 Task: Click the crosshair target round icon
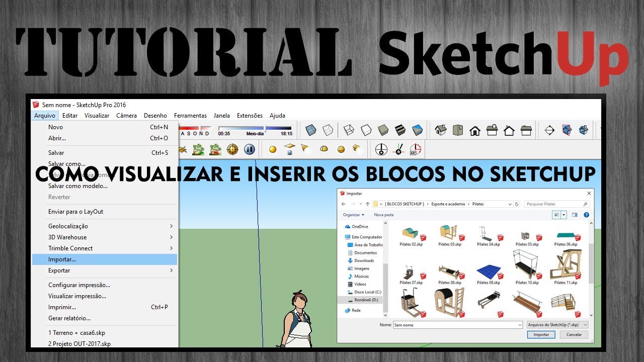point(232,149)
